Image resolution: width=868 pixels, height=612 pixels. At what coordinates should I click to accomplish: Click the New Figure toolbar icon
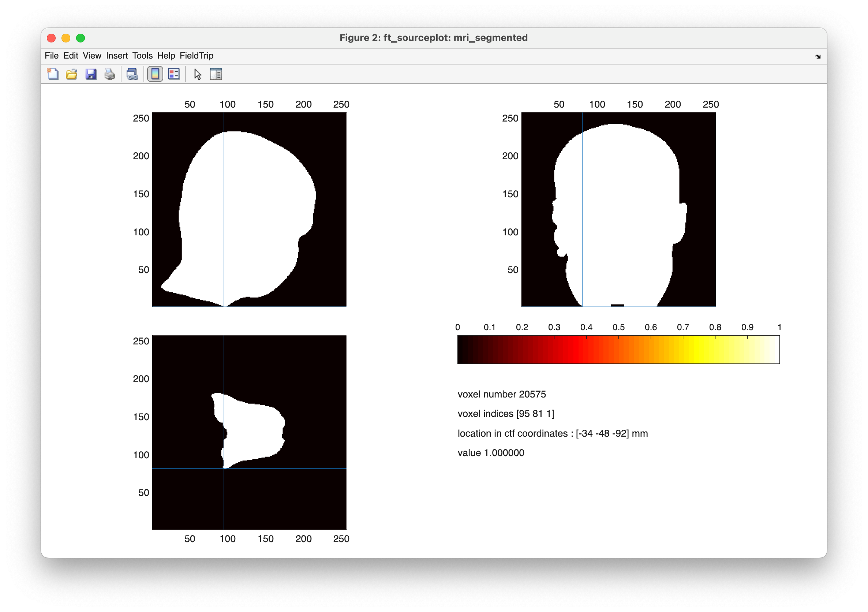coord(53,74)
